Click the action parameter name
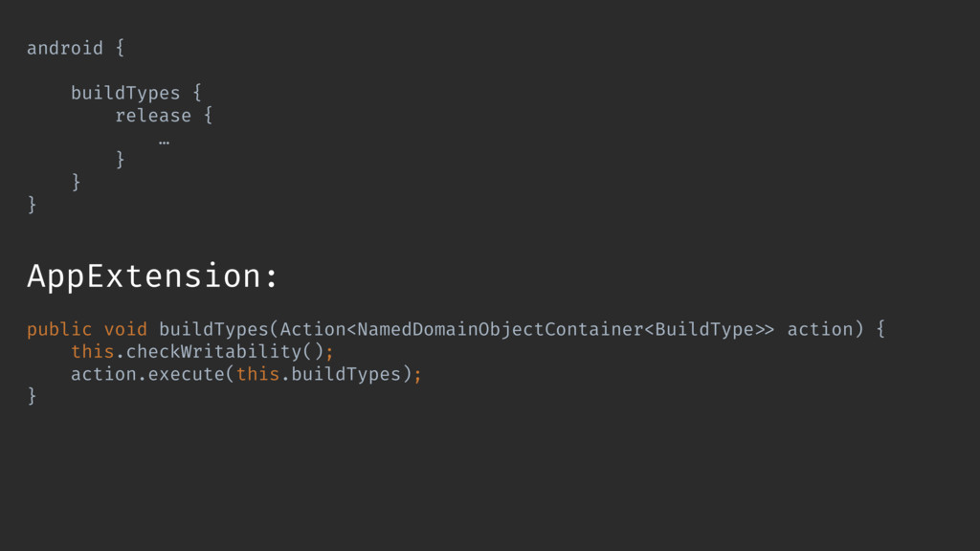Image resolution: width=980 pixels, height=551 pixels. (x=820, y=329)
